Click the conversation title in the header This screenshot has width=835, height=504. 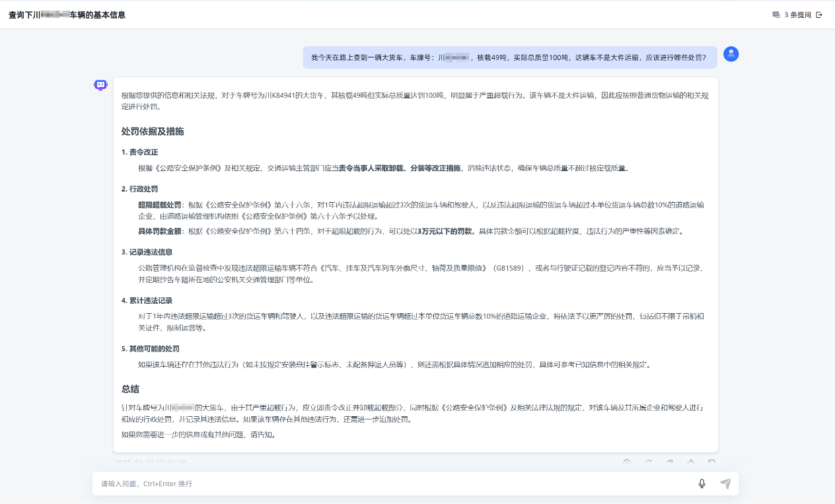[x=67, y=15]
